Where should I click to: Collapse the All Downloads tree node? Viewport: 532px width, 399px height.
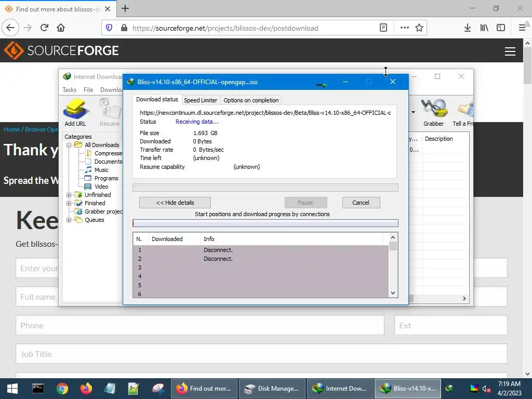69,145
